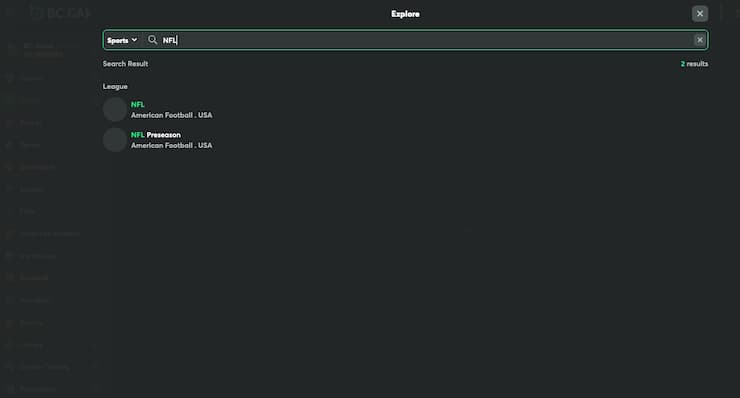This screenshot has height=398, width=740.
Task: Click the magnifier search icon
Action: (152, 40)
